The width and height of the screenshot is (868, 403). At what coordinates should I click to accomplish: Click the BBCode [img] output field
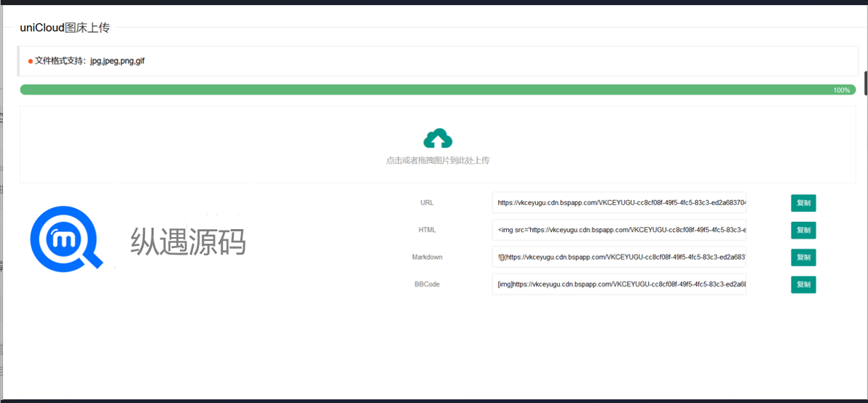[x=619, y=284]
